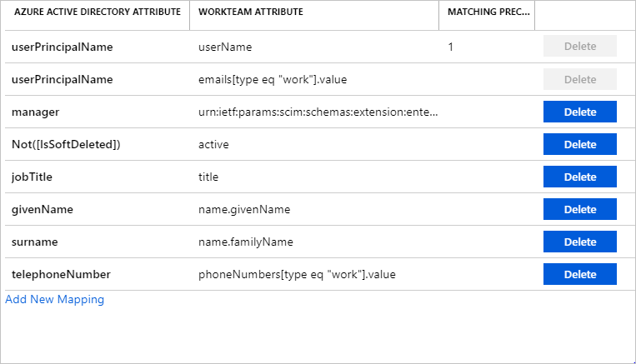Open the emails[type eq "work"].value mapping

coord(273,79)
